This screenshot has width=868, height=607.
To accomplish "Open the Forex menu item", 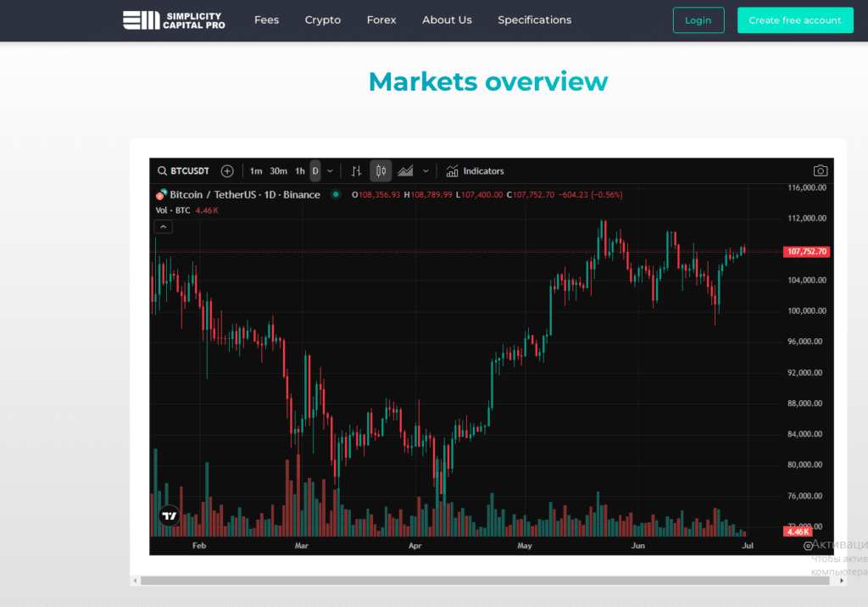I will coord(381,20).
